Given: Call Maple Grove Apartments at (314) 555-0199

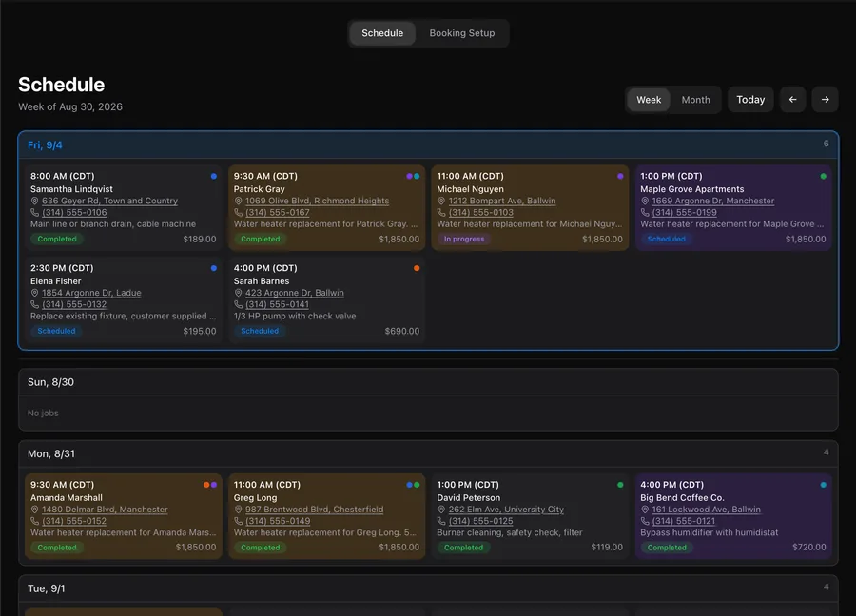Looking at the screenshot, I should [684, 212].
